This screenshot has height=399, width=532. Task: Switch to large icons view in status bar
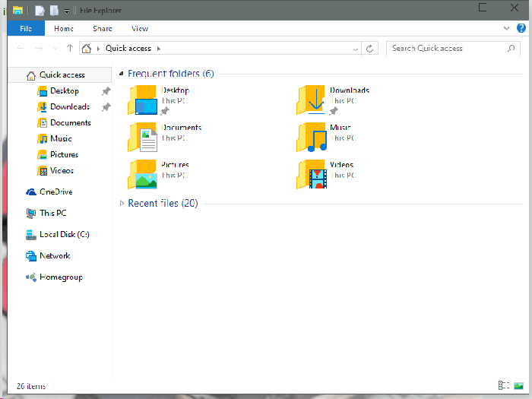[x=518, y=386]
